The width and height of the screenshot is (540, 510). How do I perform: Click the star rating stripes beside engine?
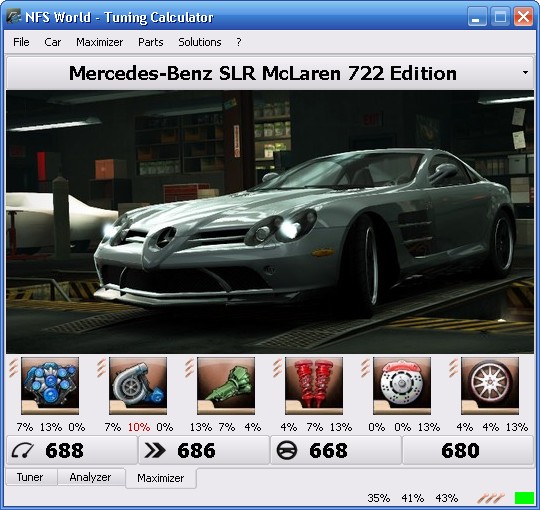tap(13, 368)
